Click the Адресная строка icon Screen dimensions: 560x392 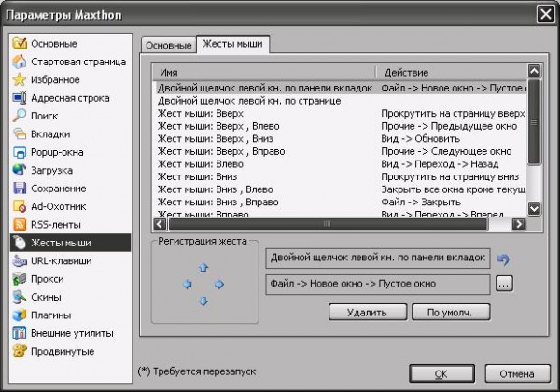20,97
